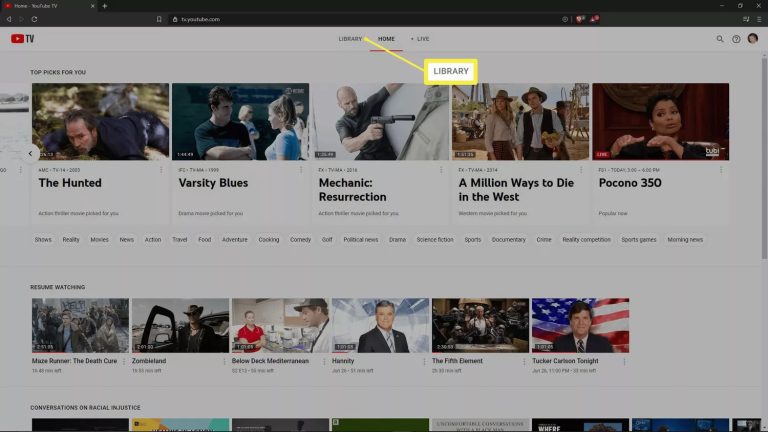Choose the Political news chip

coord(360,240)
